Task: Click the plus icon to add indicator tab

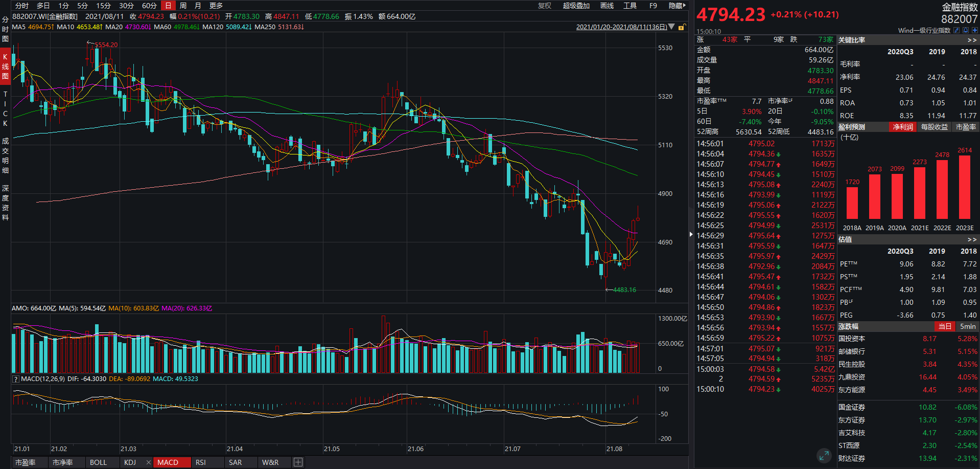Action: point(298,462)
